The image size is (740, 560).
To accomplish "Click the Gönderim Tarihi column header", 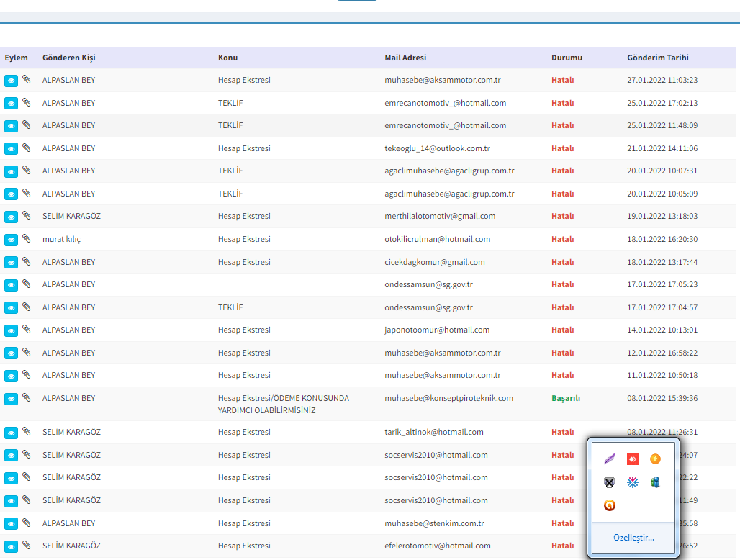I will (657, 58).
